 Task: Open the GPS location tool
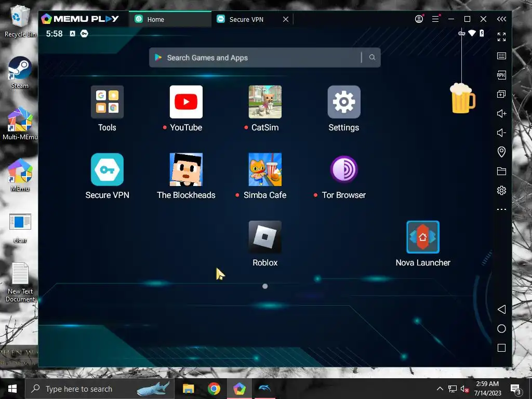tap(501, 152)
